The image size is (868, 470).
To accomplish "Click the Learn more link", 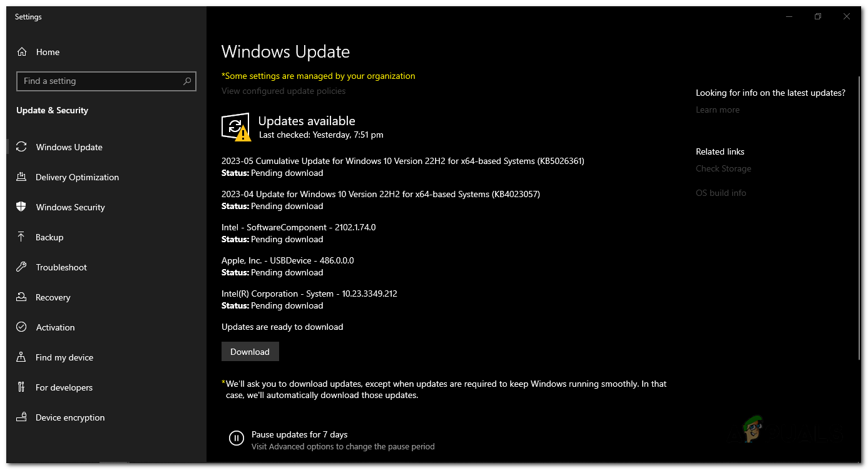I will [x=718, y=110].
